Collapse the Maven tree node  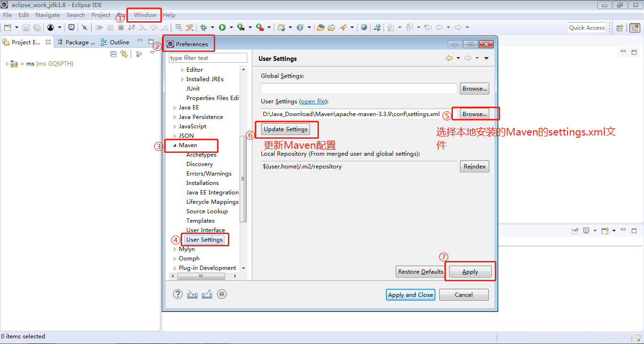pyautogui.click(x=175, y=145)
